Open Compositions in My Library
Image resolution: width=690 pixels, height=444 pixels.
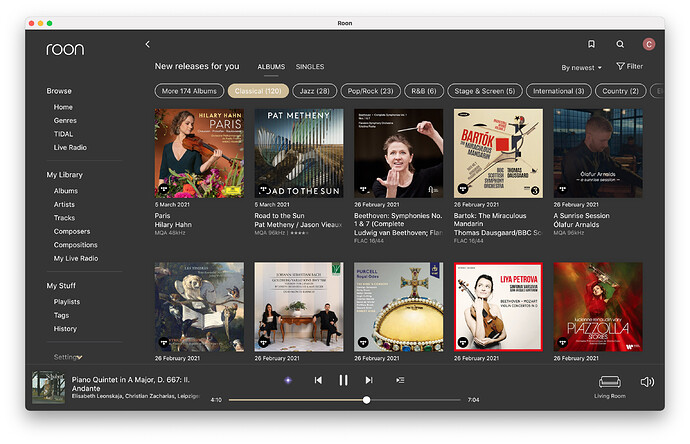coord(76,245)
